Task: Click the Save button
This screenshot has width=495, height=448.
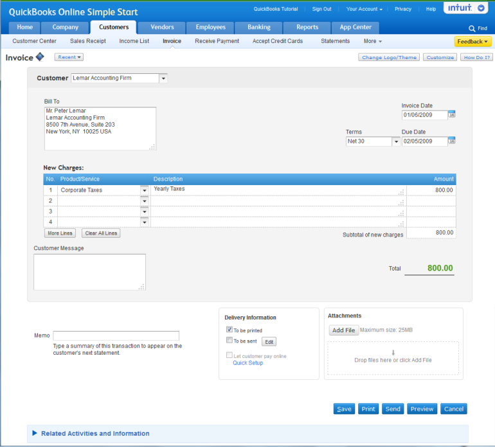Action: (344, 409)
